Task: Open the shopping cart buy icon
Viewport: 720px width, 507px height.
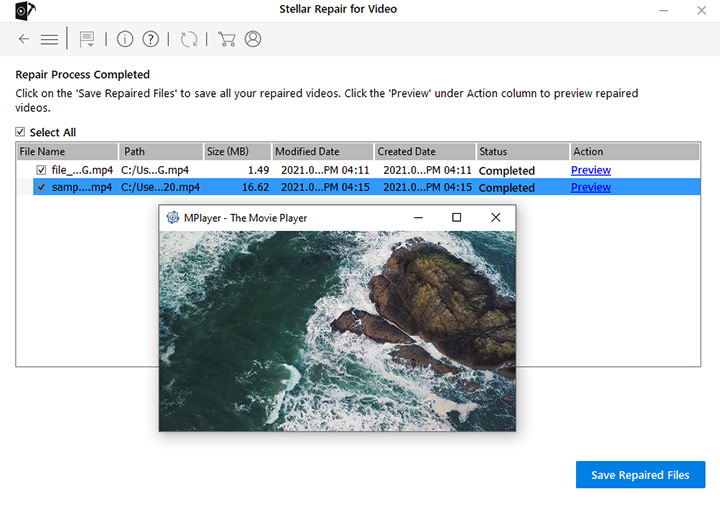Action: click(x=227, y=39)
